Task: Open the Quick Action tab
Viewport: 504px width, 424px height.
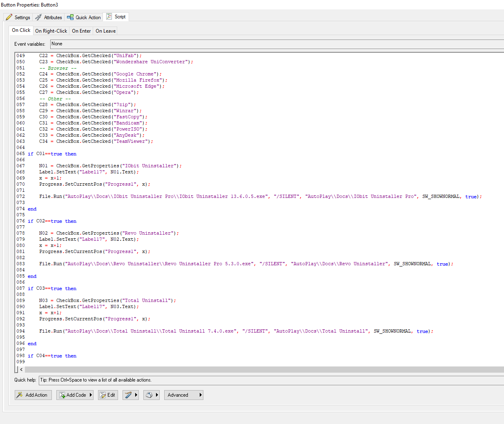Action: [84, 17]
